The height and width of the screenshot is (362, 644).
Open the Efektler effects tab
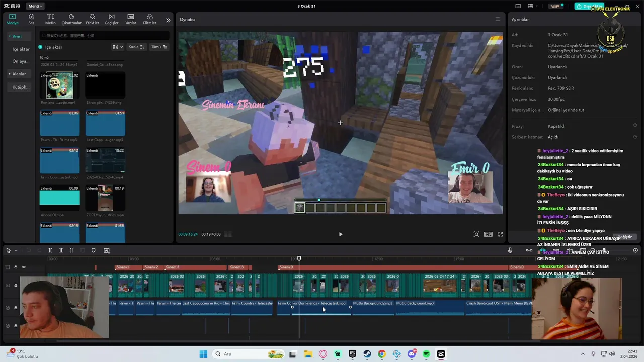pos(92,19)
